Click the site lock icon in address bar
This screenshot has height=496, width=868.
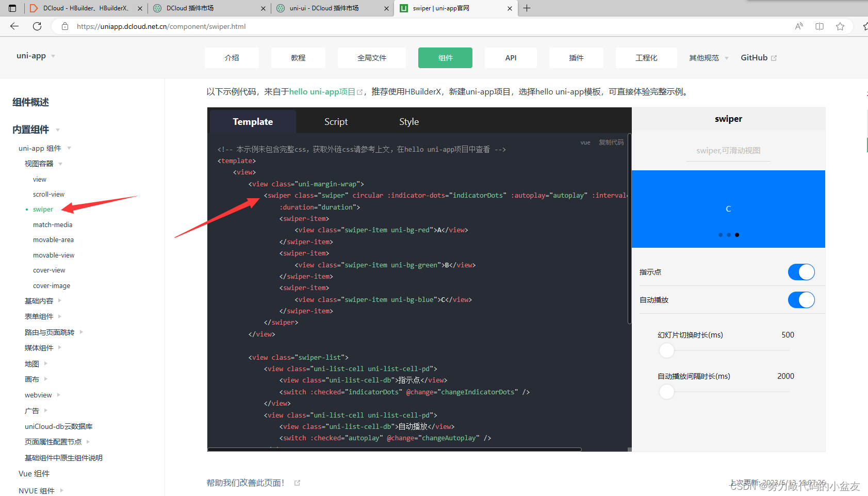point(65,26)
